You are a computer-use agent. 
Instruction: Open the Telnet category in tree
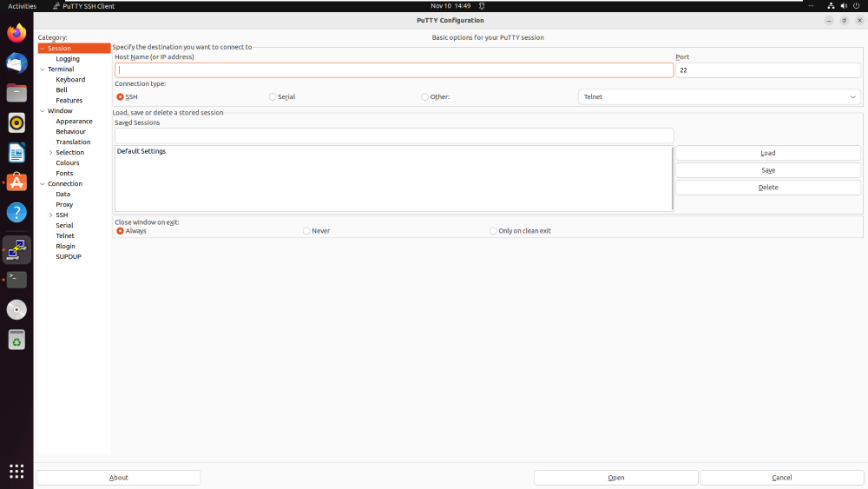[65, 236]
